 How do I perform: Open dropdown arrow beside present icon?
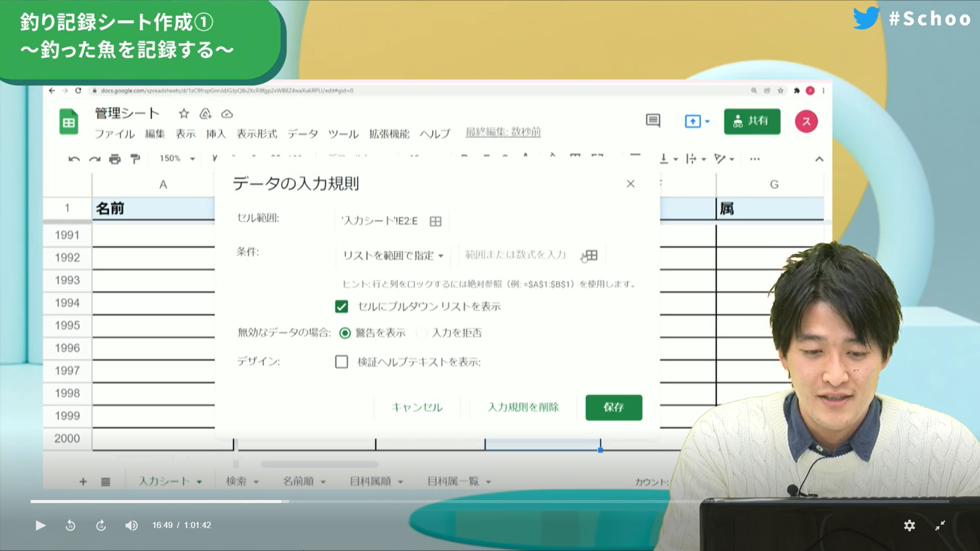point(707,121)
